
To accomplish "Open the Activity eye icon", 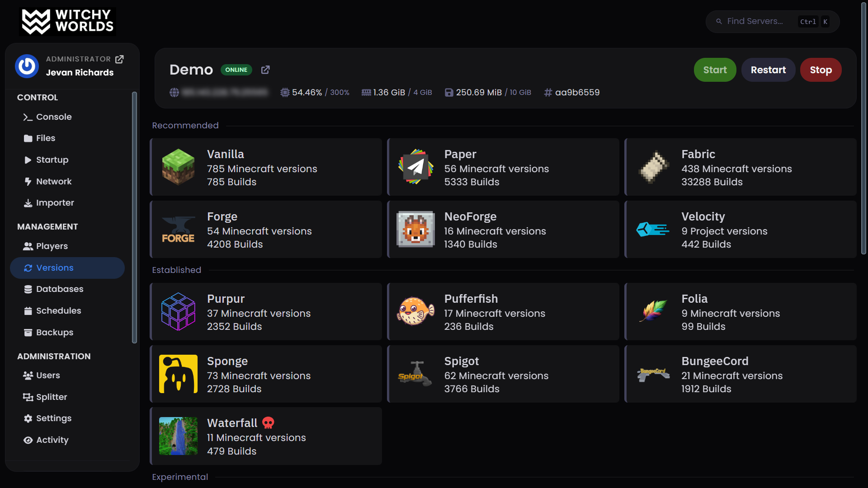I will point(28,440).
